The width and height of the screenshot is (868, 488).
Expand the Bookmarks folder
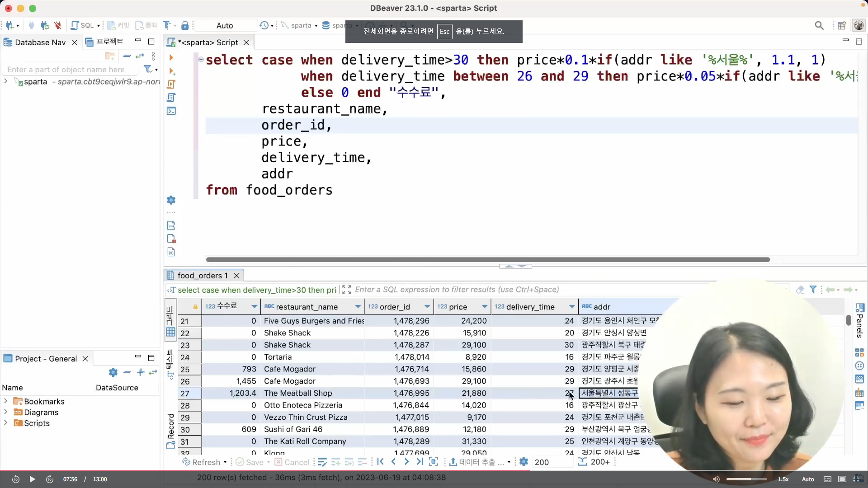[5, 401]
